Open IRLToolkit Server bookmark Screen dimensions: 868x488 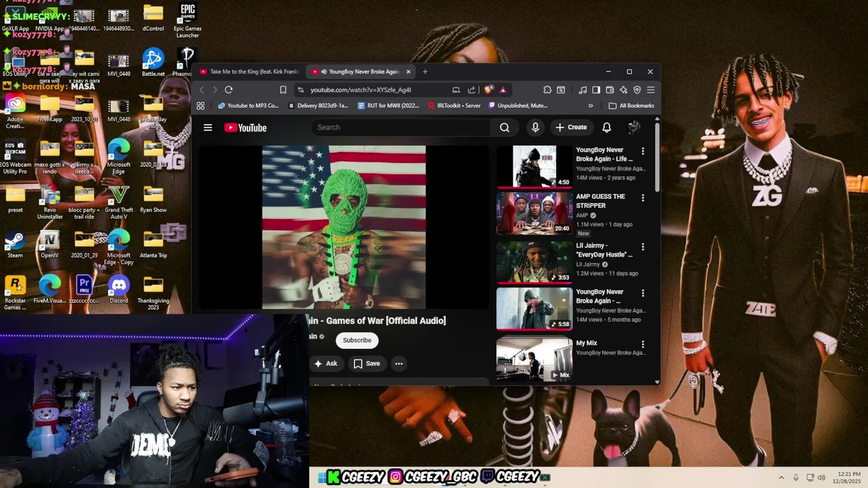[454, 106]
